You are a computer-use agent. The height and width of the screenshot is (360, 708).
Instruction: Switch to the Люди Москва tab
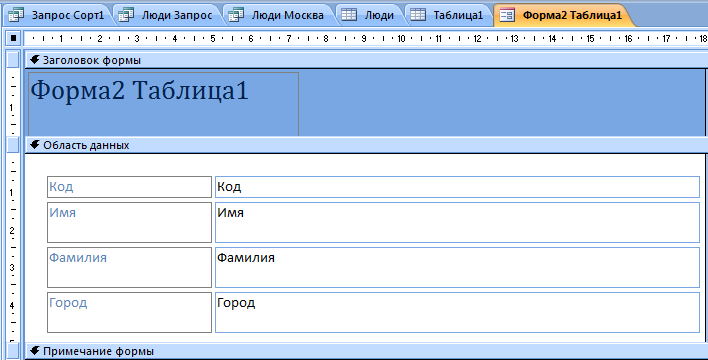click(279, 15)
